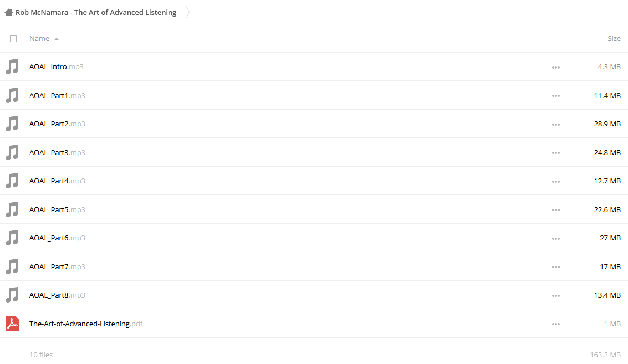Open AOAL_Intro.mp3 file

[x=57, y=67]
